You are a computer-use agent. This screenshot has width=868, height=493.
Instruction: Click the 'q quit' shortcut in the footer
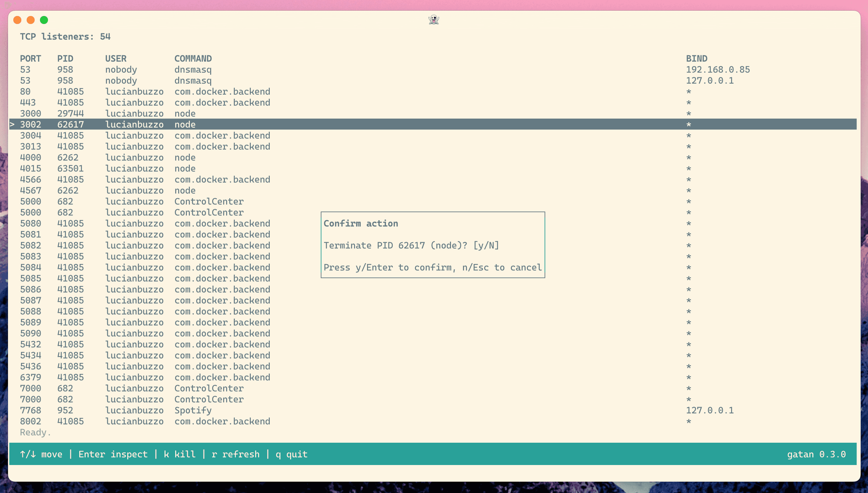291,454
